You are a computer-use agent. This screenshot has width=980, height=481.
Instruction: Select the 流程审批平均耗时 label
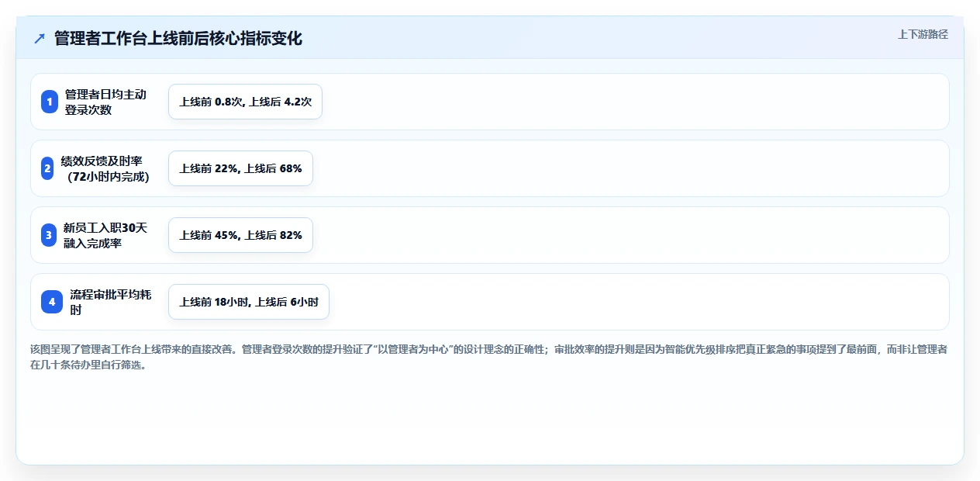[111, 302]
